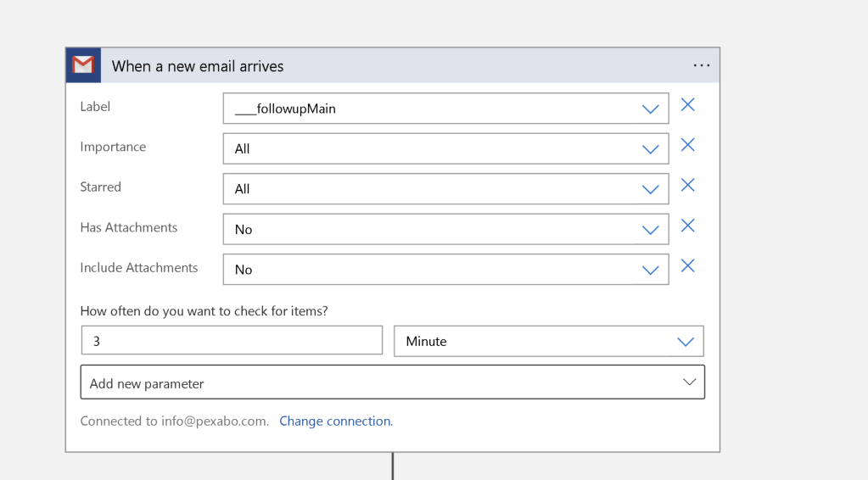The height and width of the screenshot is (480, 868).
Task: Click the 'Connected to info@pexabo.com' text
Action: 175,421
